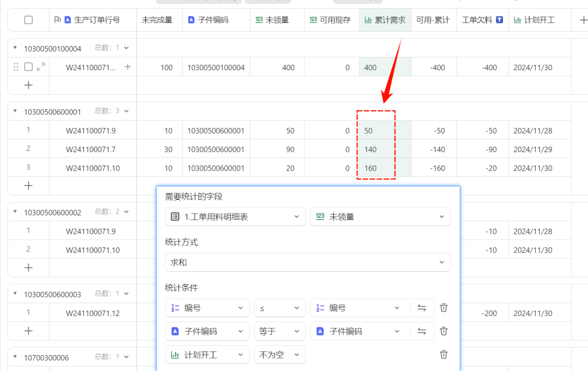Image resolution: width=588 pixels, height=371 pixels.
Task: Click the flag icon in 生产订单行号 header
Action: coord(57,20)
